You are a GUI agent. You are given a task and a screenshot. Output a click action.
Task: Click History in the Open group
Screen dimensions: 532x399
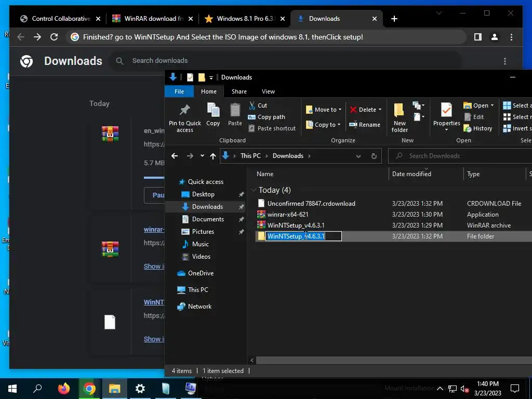pos(478,128)
